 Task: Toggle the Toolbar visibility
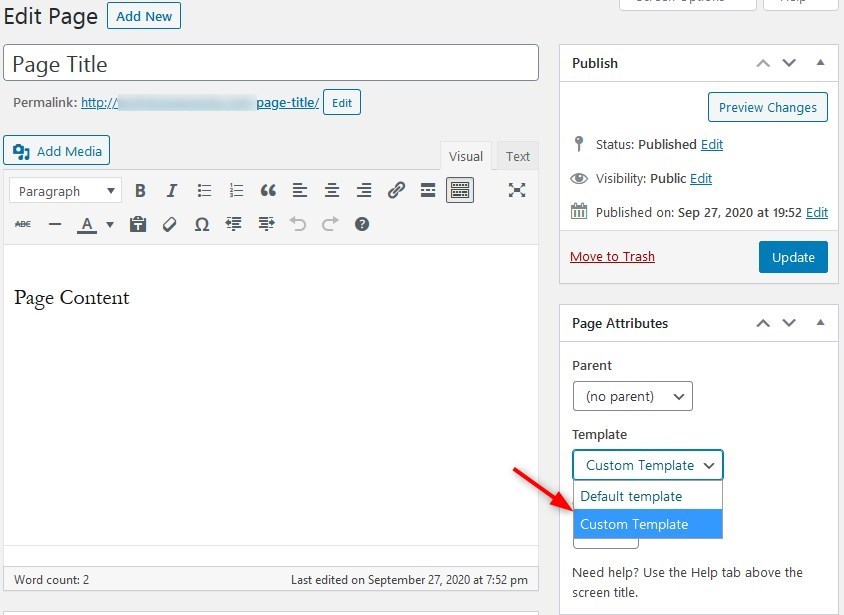pyautogui.click(x=460, y=190)
